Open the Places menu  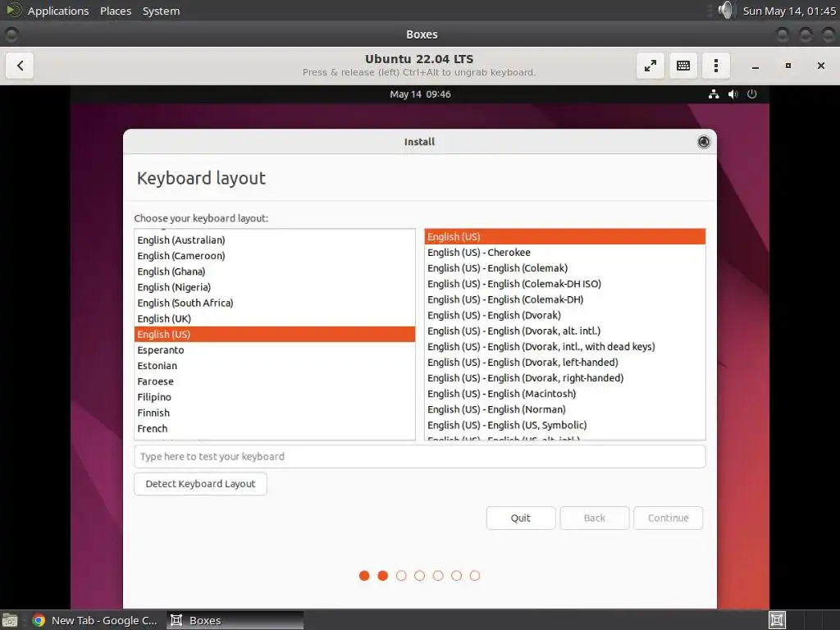pos(116,11)
